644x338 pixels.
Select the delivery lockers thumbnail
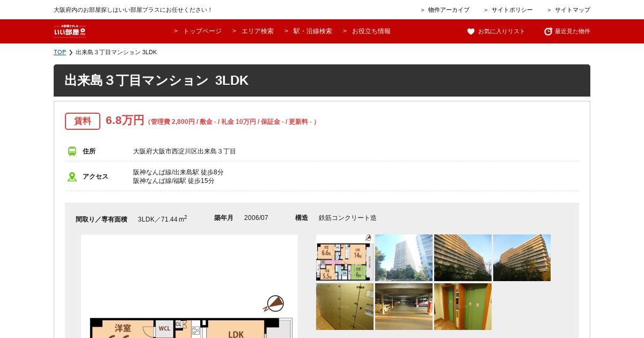pyautogui.click(x=345, y=306)
